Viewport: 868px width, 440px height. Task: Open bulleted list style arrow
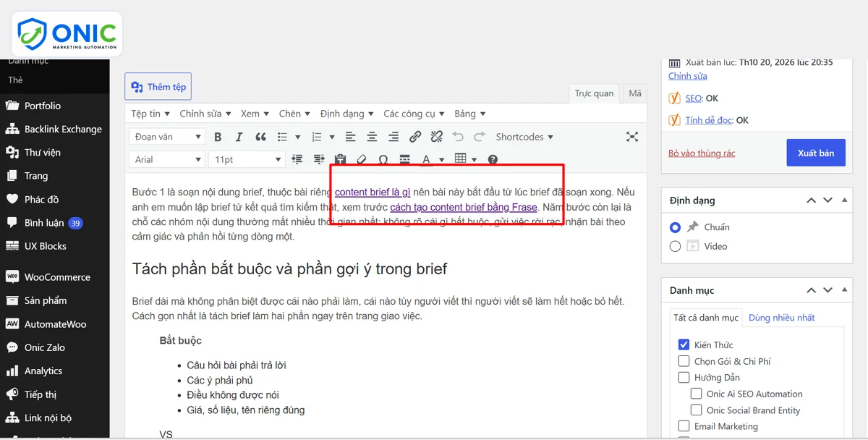point(298,137)
